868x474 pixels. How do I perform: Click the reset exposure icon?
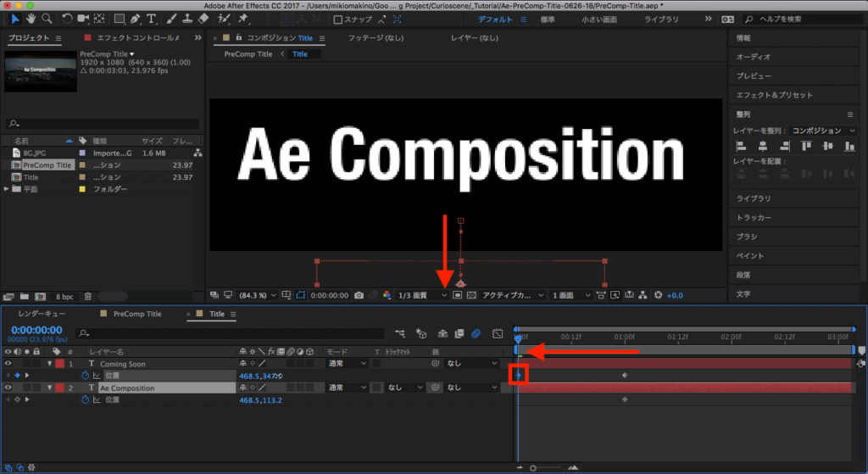point(658,295)
